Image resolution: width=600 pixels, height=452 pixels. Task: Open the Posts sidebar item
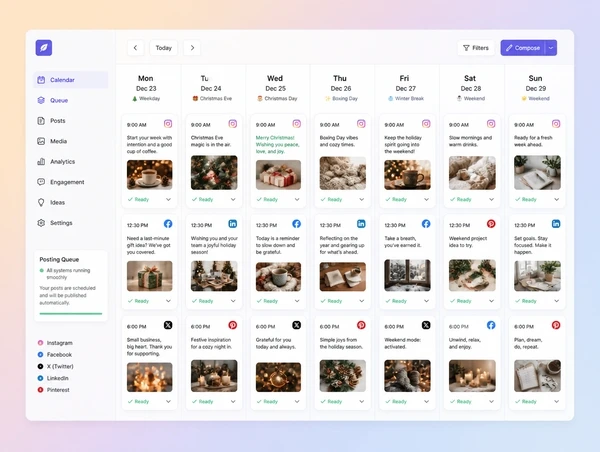pos(70,121)
